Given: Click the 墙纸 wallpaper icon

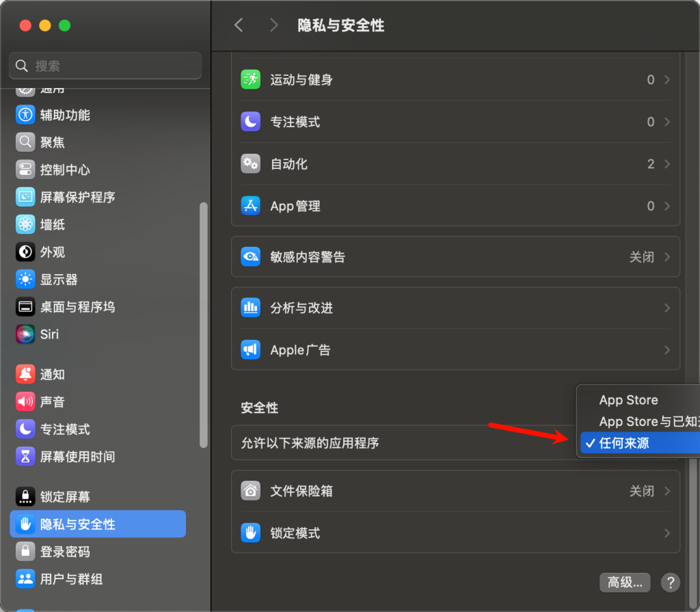Looking at the screenshot, I should point(25,224).
